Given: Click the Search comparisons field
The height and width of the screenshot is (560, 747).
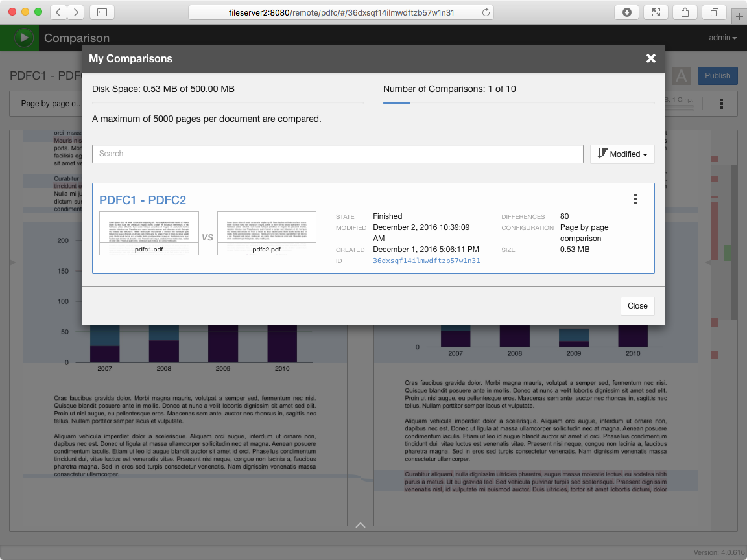Looking at the screenshot, I should click(x=337, y=154).
